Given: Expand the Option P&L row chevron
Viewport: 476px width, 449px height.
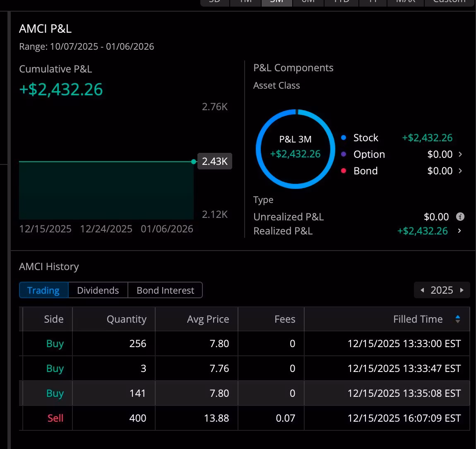Looking at the screenshot, I should (x=460, y=154).
